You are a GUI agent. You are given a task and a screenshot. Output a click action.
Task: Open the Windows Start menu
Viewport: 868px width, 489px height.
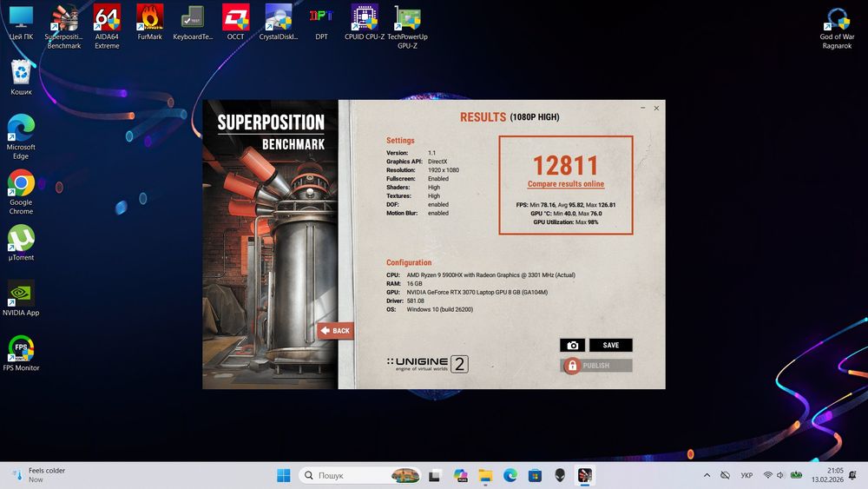(284, 475)
